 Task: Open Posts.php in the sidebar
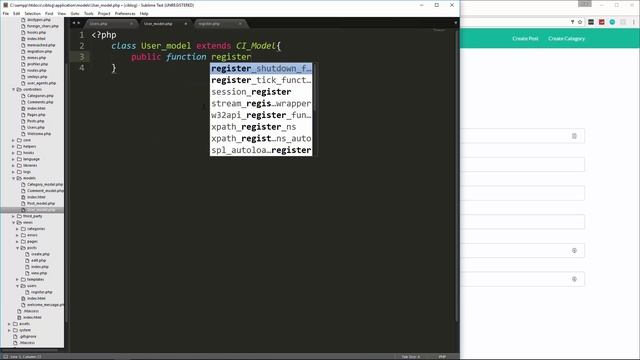[x=36, y=121]
